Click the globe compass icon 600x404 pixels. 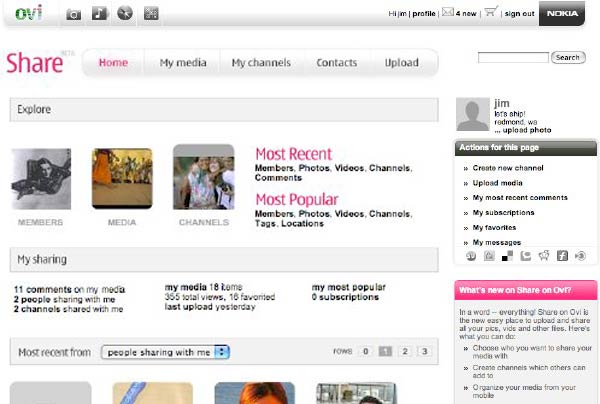pos(124,14)
